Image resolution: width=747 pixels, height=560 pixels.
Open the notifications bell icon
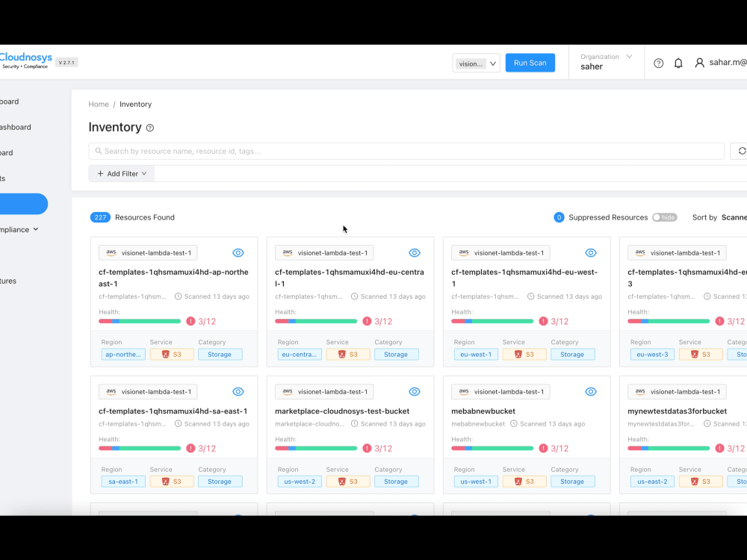(x=678, y=63)
